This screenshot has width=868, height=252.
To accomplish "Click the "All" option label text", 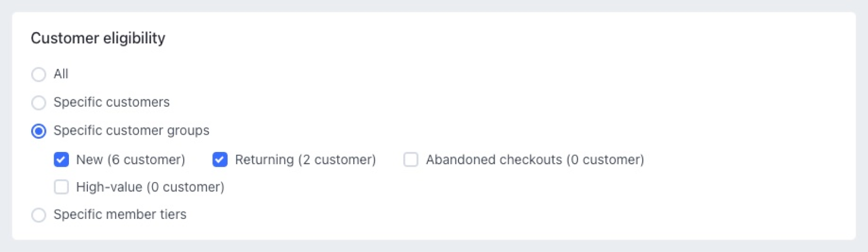I will [x=61, y=74].
